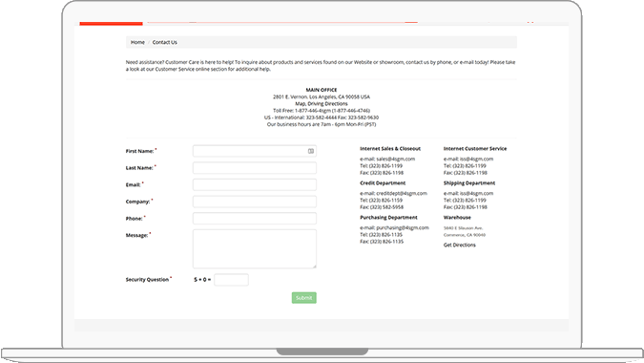This screenshot has height=363, width=644.
Task: Click into the Company field
Action: 255,202
